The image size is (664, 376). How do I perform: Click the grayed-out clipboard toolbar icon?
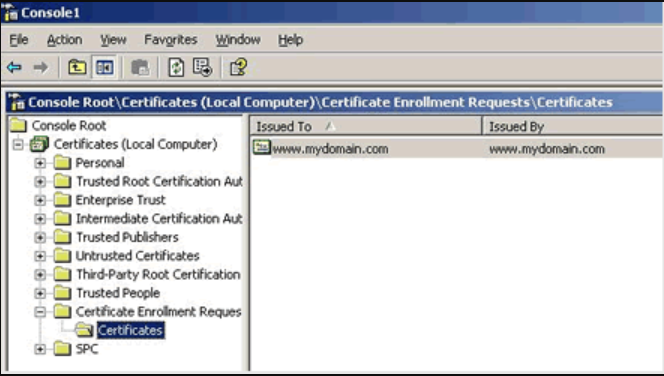point(140,67)
